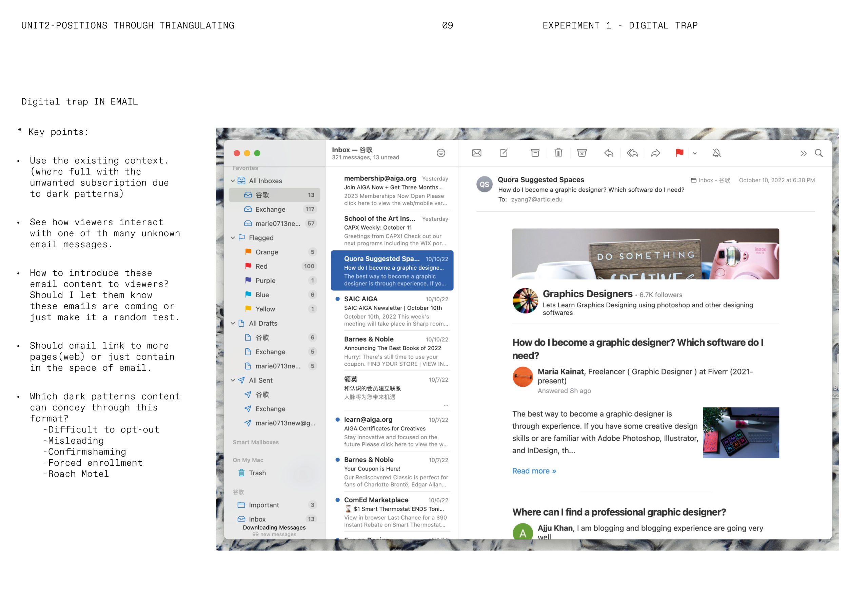868x596 pixels.
Task: Open 'Where can I find a professional graphic designer?'
Action: click(619, 512)
